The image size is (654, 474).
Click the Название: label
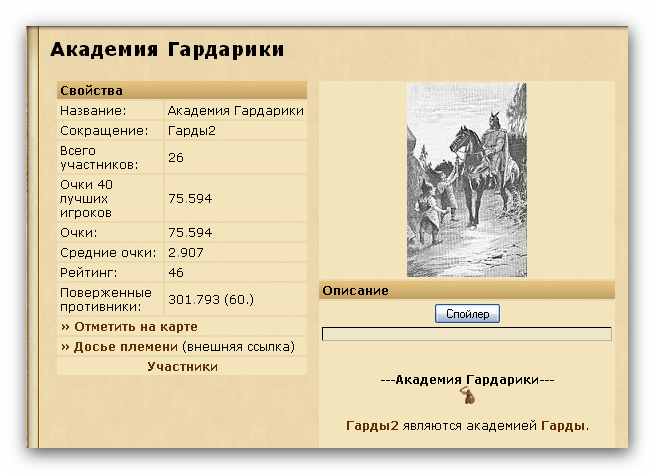93,111
